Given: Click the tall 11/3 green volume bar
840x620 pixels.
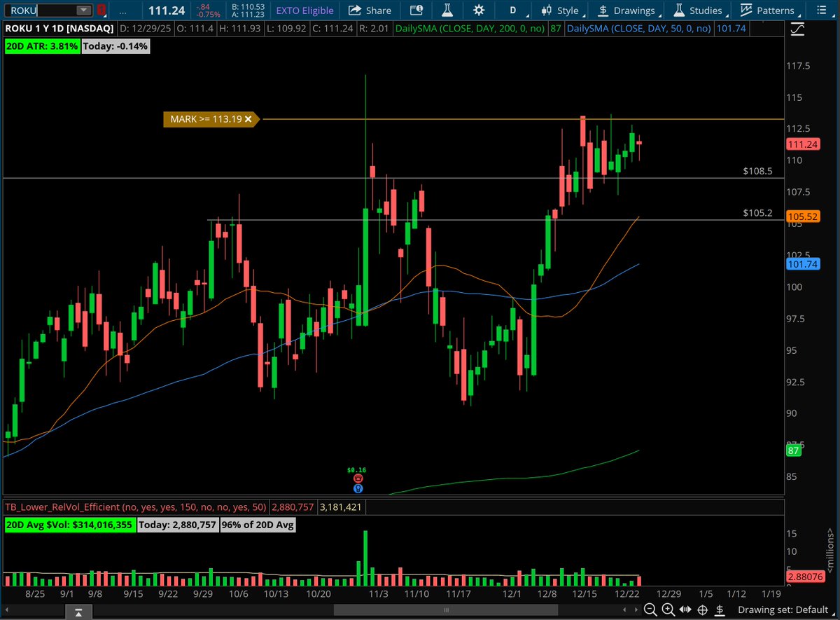Looking at the screenshot, I should [x=365, y=558].
